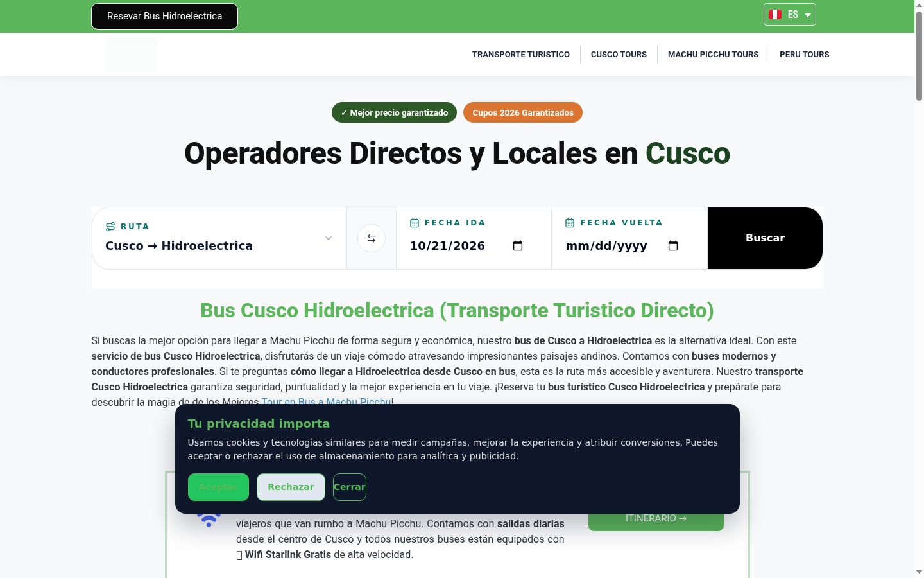Click the page vertical scrollbar thumb
The image size is (924, 578).
click(x=919, y=56)
